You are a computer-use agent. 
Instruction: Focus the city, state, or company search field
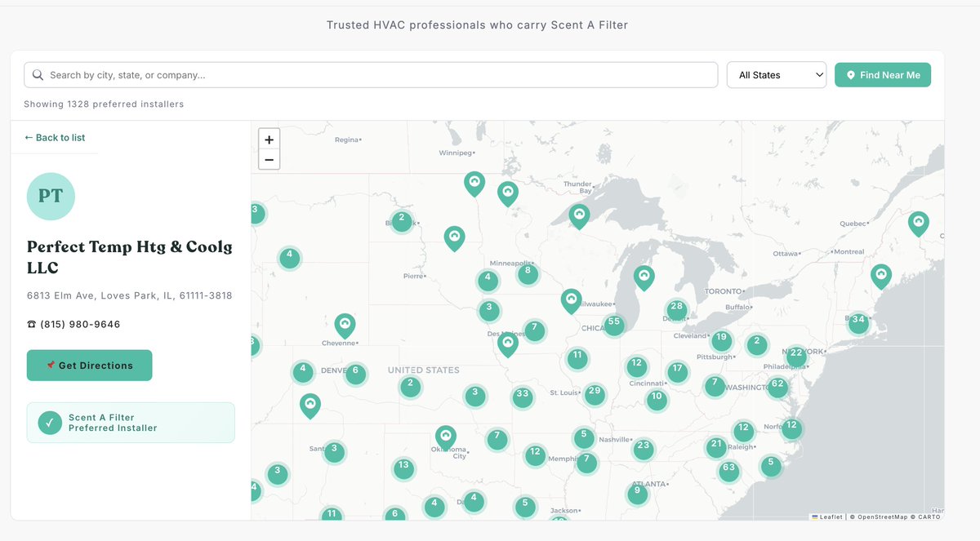(371, 75)
